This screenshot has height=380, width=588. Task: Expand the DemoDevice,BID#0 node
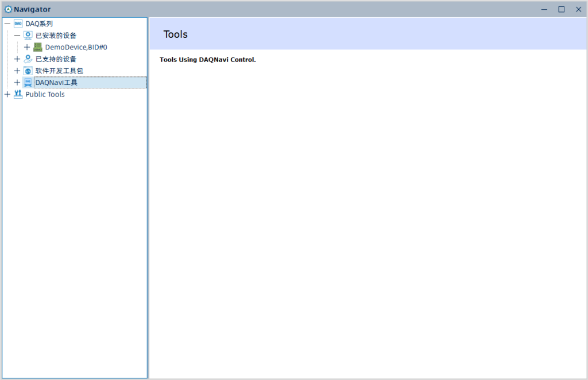[27, 47]
